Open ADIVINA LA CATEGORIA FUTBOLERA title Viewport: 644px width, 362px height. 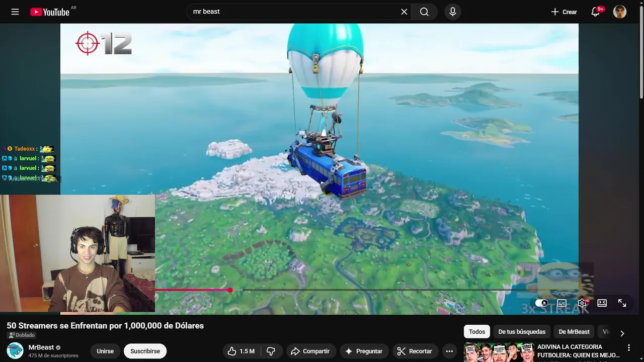tap(579, 351)
